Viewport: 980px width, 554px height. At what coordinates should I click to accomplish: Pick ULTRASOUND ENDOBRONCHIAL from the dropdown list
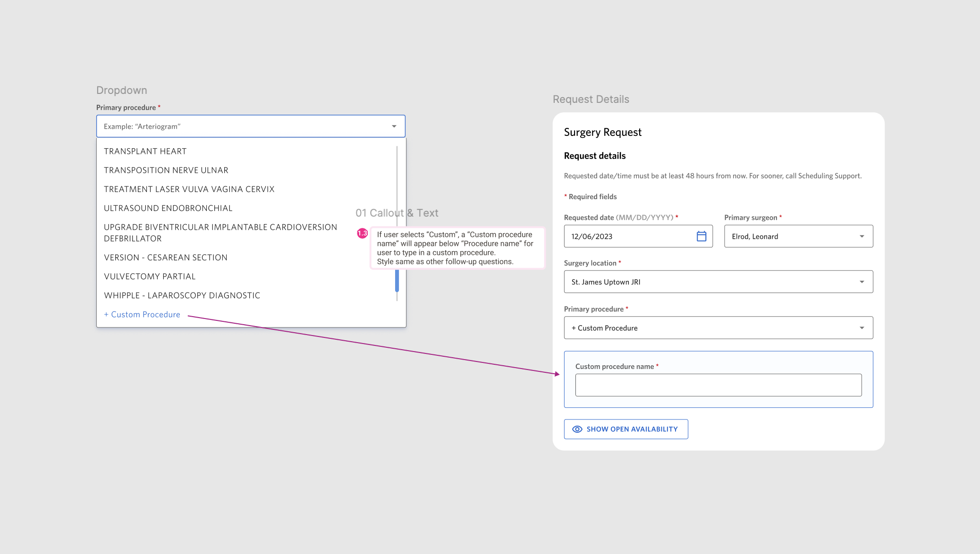(x=168, y=208)
